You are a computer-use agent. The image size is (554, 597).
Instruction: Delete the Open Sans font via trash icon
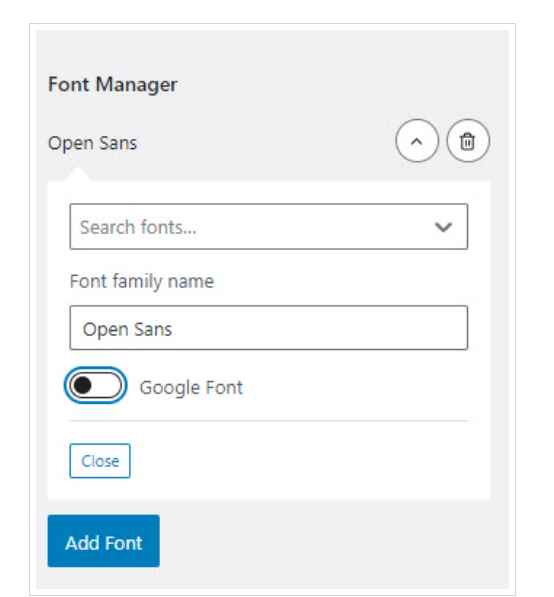[468, 141]
